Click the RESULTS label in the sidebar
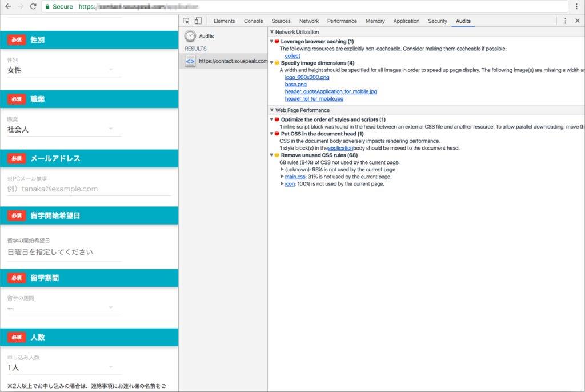The height and width of the screenshot is (392, 585). click(x=195, y=49)
